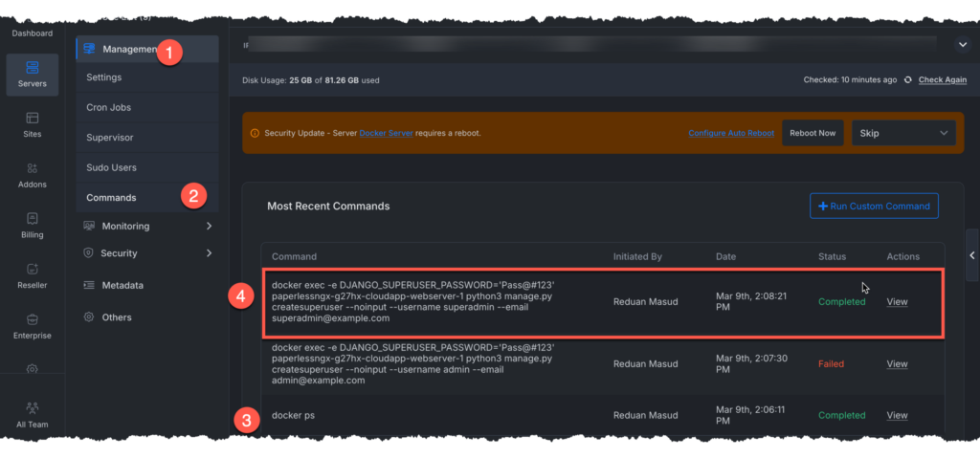Click the Run Custom Command button
Image resolution: width=980 pixels, height=458 pixels.
coord(874,206)
